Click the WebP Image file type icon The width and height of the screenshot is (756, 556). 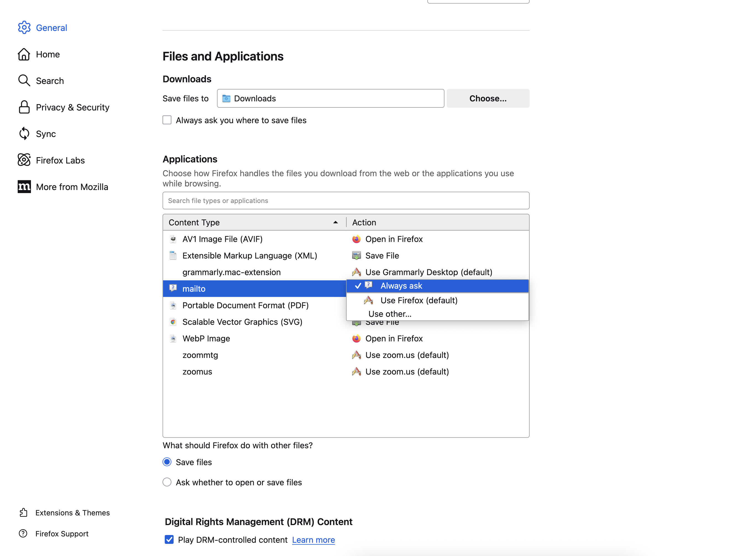click(x=173, y=338)
